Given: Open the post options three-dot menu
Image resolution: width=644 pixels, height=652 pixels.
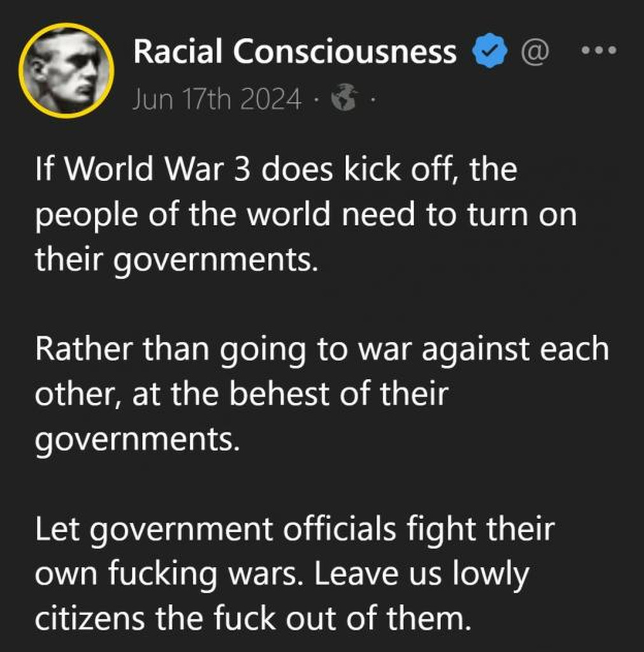Looking at the screenshot, I should click(x=599, y=50).
